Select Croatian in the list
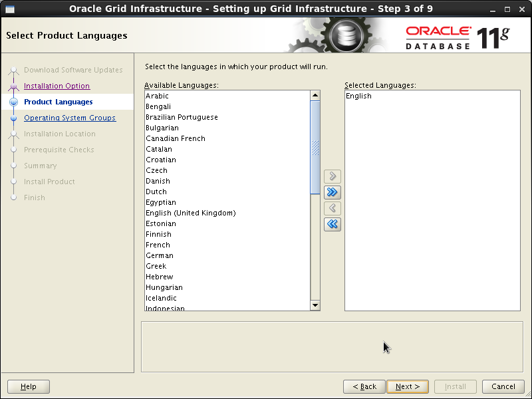This screenshot has height=399, width=532. click(227, 160)
